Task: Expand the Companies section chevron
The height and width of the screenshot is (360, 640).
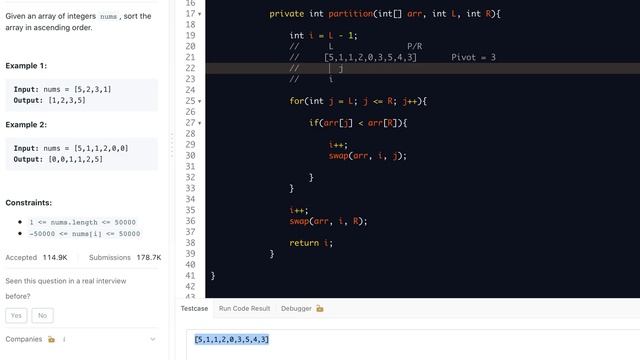Action: coord(153,339)
